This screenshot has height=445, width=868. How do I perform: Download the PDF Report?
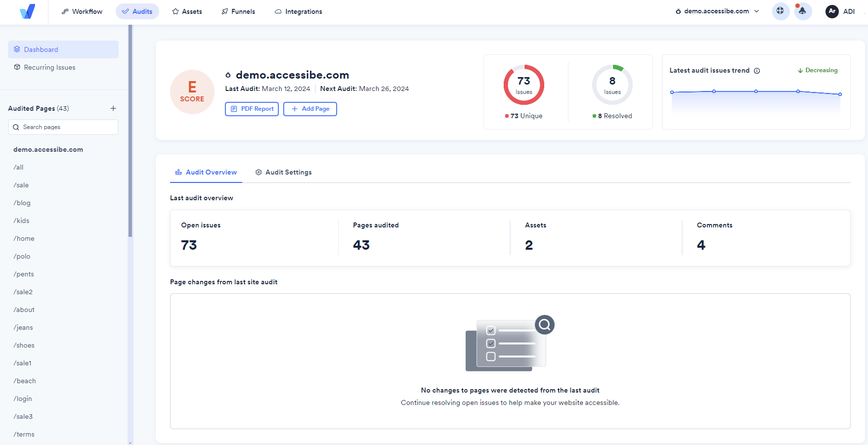(x=252, y=109)
